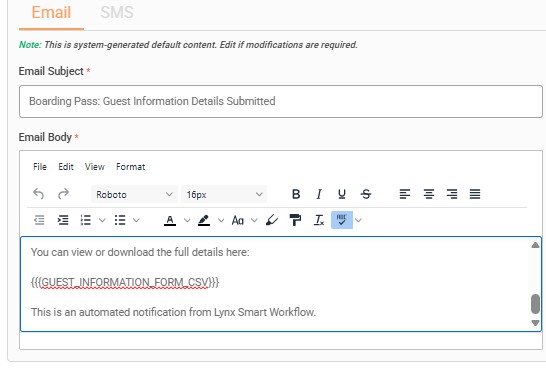
Task: Toggle italic formatting
Action: pyautogui.click(x=319, y=194)
